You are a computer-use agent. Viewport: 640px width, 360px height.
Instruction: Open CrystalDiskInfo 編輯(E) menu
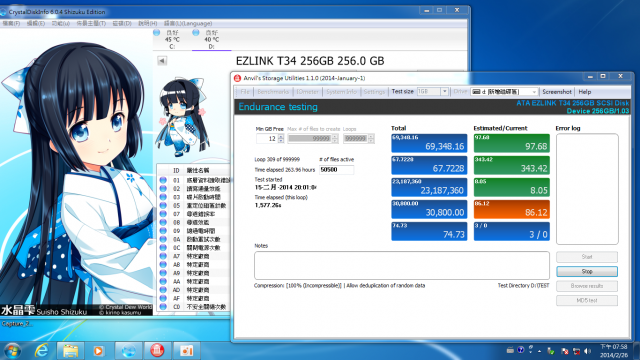[36, 23]
